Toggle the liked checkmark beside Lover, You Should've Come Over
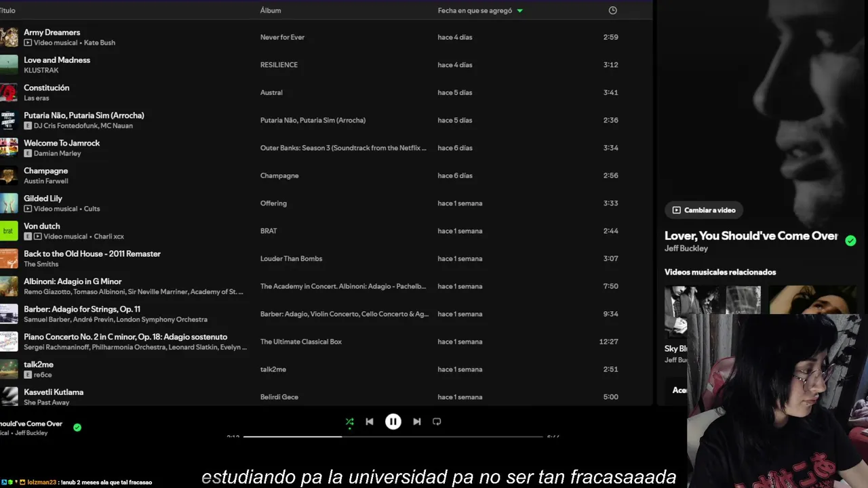868x488 pixels. pos(851,241)
